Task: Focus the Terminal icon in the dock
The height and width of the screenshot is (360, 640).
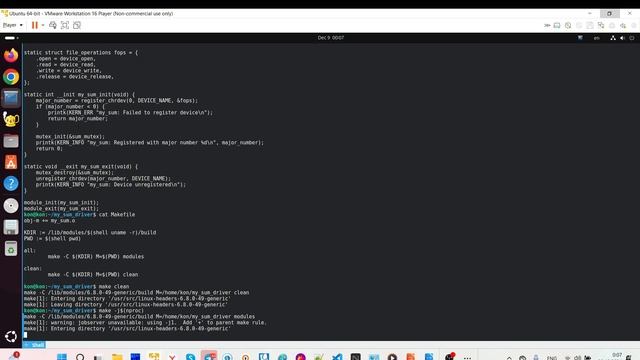Action: (x=11, y=98)
